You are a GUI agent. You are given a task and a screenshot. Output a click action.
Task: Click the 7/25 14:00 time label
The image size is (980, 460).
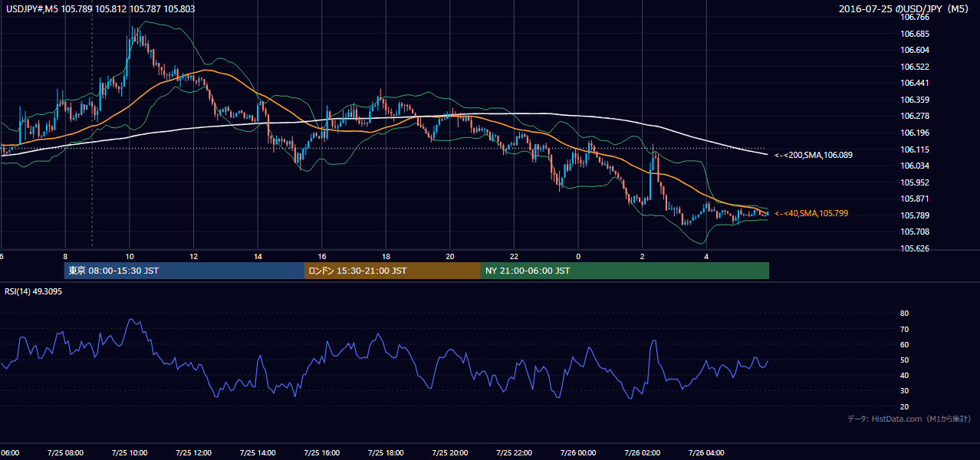point(258,452)
